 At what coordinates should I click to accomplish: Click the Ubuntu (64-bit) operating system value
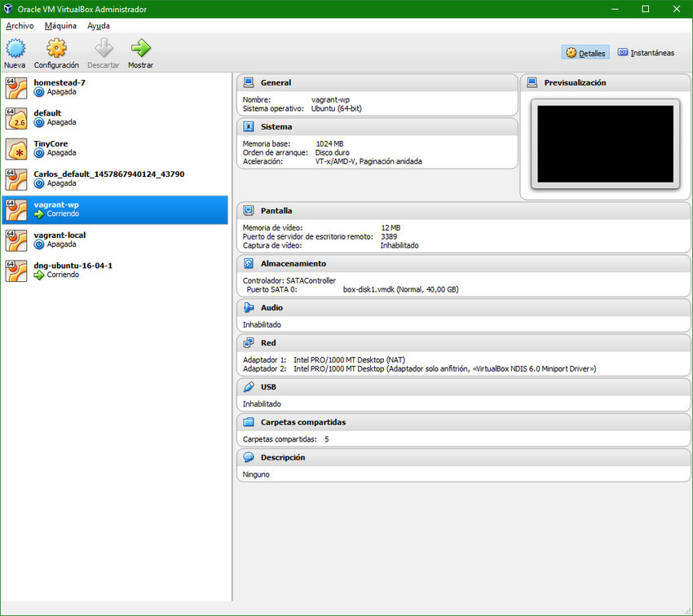click(336, 108)
